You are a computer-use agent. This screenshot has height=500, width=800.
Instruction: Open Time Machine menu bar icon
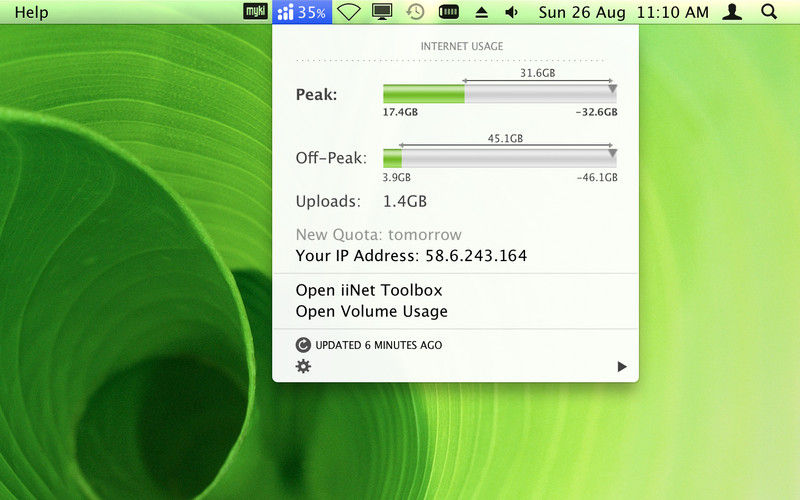click(x=415, y=12)
